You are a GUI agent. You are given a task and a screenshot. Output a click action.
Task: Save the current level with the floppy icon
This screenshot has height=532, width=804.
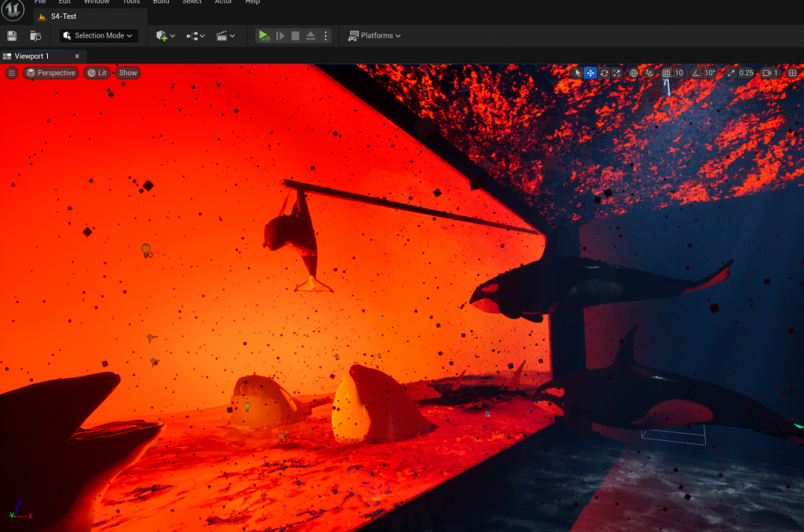click(12, 35)
